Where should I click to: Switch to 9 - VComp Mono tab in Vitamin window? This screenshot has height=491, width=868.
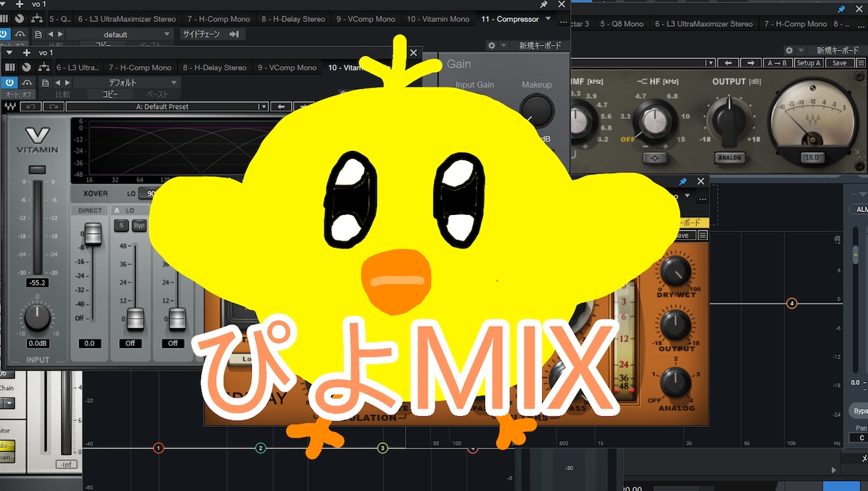287,68
